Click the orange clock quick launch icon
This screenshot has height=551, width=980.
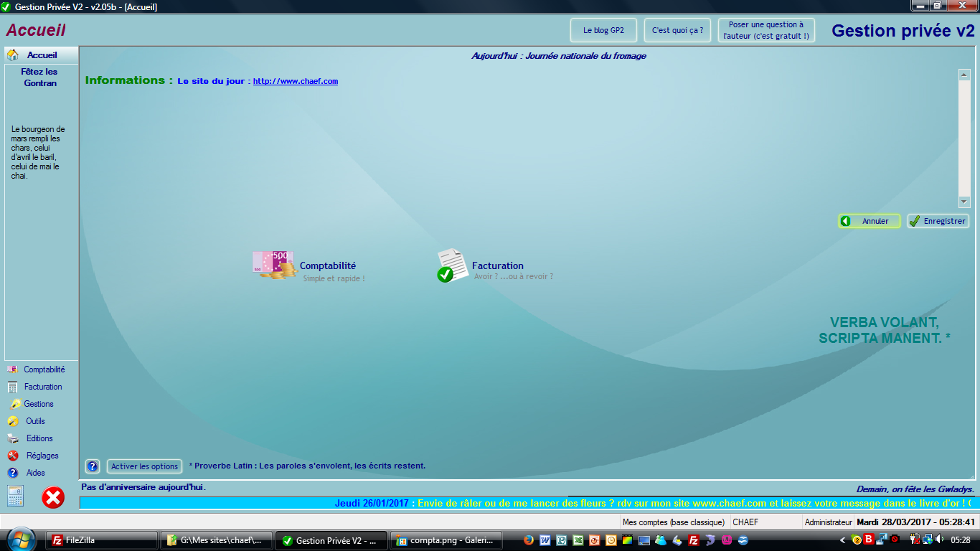[611, 540]
